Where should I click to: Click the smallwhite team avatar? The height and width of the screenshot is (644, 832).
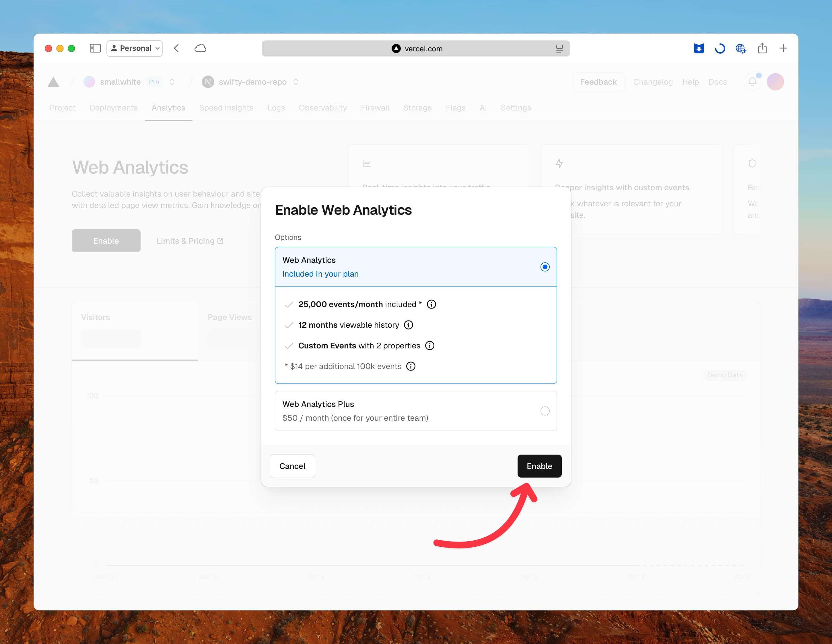pyautogui.click(x=89, y=82)
